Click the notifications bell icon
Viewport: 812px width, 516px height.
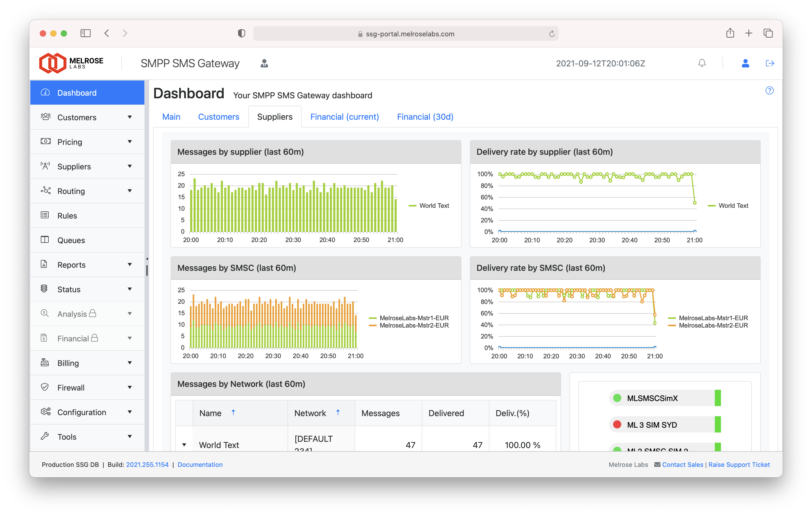pos(702,63)
